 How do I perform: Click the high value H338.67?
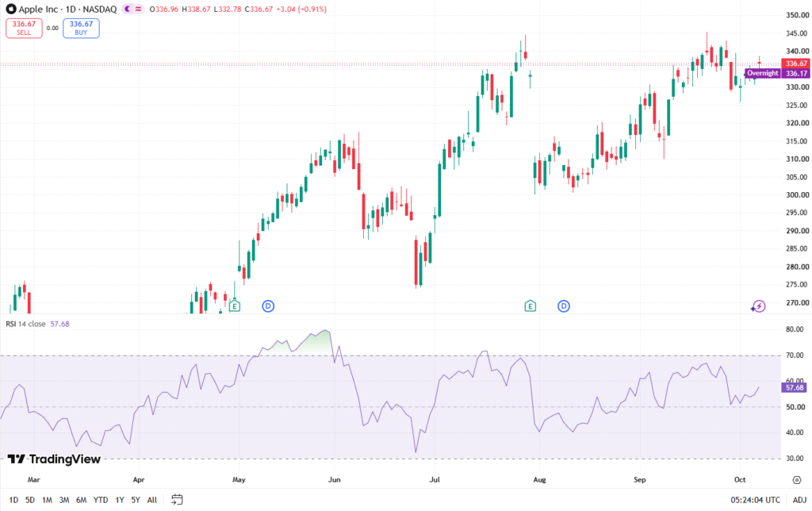(196, 9)
